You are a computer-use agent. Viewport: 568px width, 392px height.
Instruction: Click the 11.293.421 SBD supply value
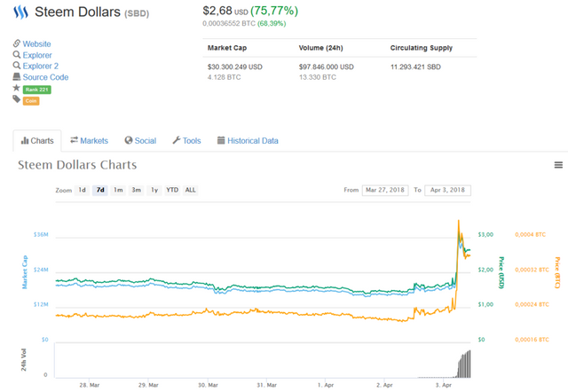[x=415, y=67]
